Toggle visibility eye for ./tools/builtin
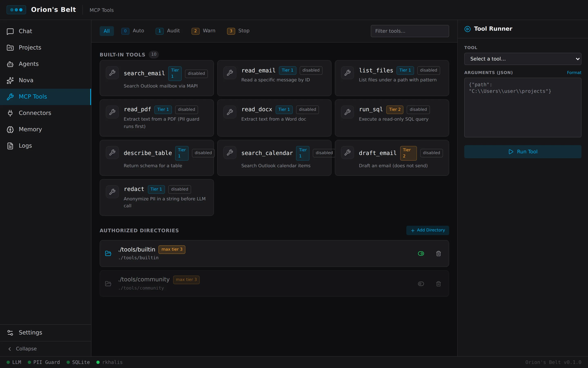Screen dimensions: 588x368 click(421, 254)
